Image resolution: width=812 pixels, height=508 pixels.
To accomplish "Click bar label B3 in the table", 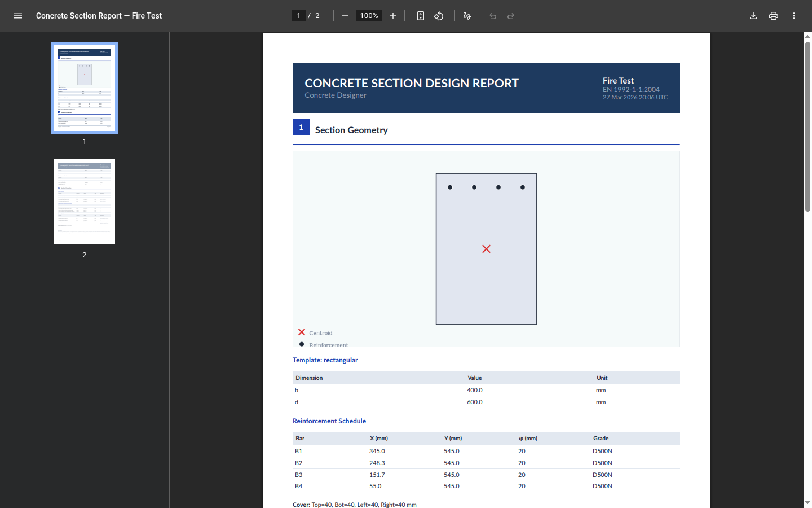I will coord(298,475).
